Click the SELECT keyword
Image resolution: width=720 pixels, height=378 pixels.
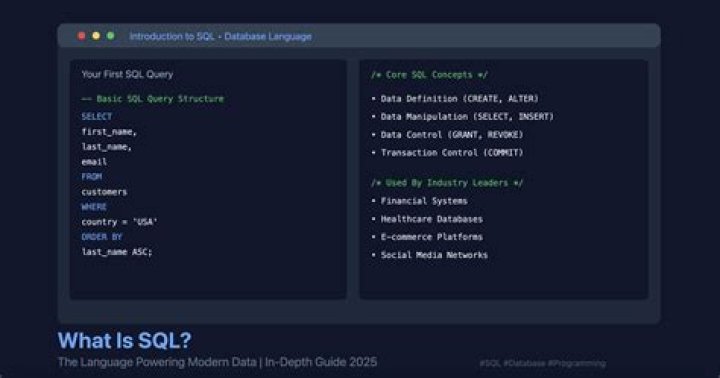tap(96, 117)
